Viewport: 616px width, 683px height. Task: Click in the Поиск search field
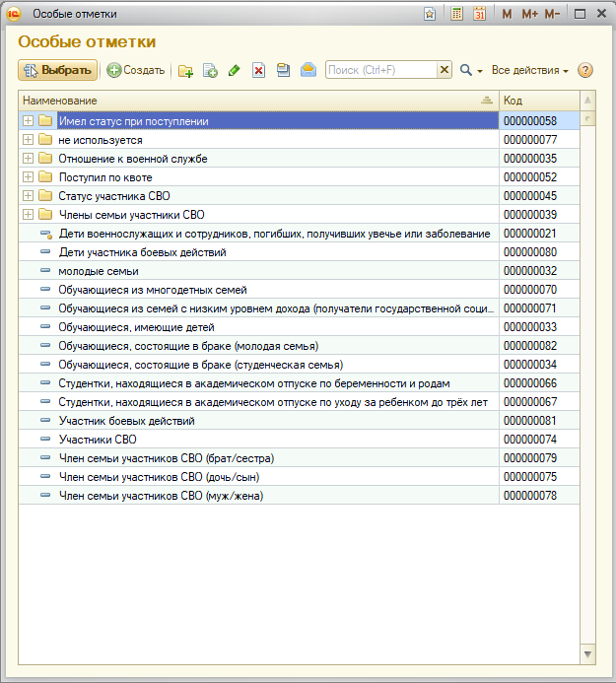point(380,70)
